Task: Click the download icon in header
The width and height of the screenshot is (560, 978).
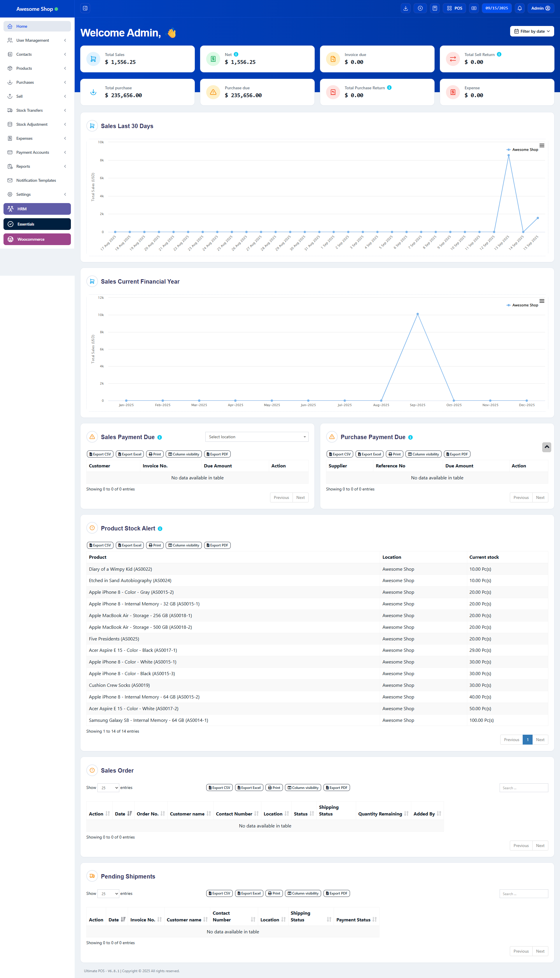Action: click(x=405, y=8)
